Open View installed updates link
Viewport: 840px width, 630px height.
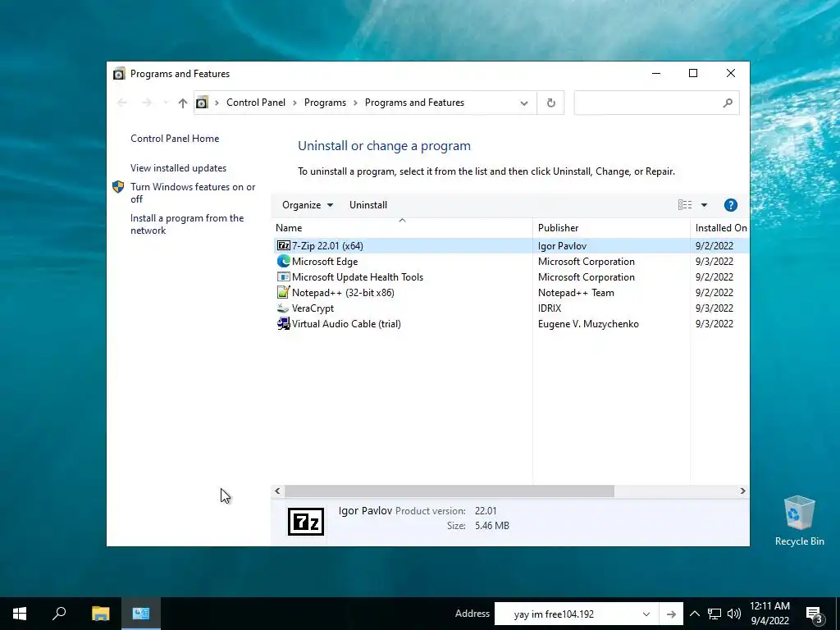pyautogui.click(x=178, y=167)
